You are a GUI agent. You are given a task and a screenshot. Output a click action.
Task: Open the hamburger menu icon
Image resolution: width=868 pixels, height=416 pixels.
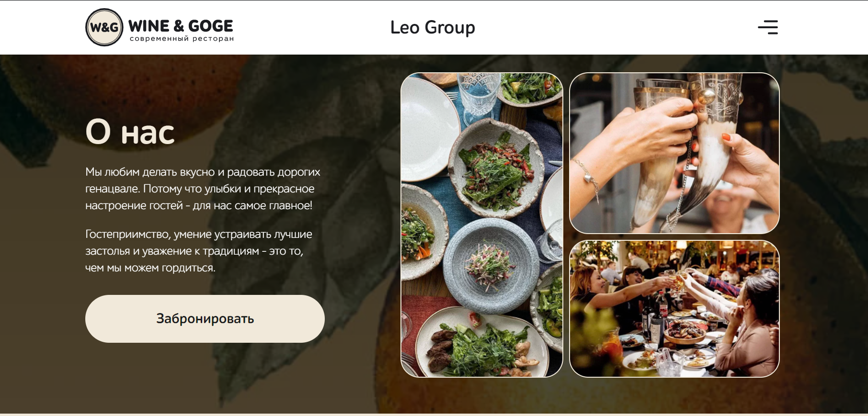point(768,27)
